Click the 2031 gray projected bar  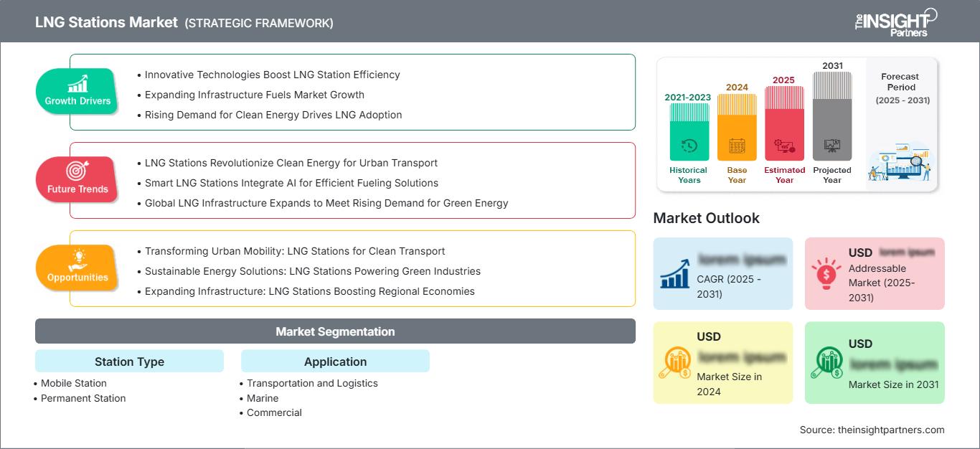point(832,116)
